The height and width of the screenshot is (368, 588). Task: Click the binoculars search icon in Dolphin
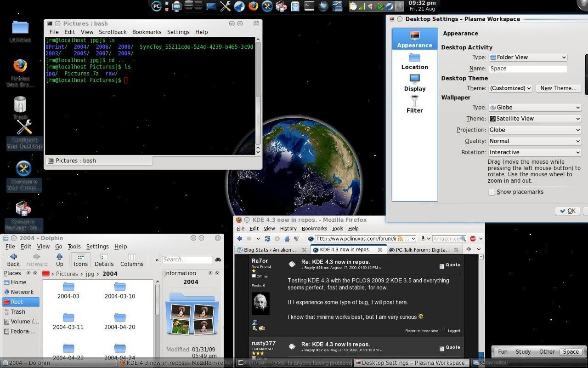[x=218, y=259]
